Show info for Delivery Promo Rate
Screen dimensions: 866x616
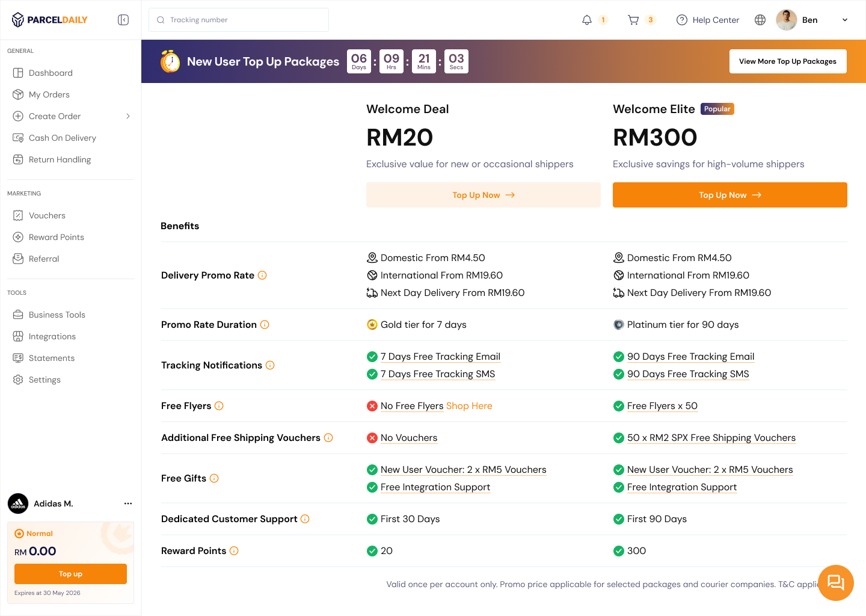click(x=262, y=276)
